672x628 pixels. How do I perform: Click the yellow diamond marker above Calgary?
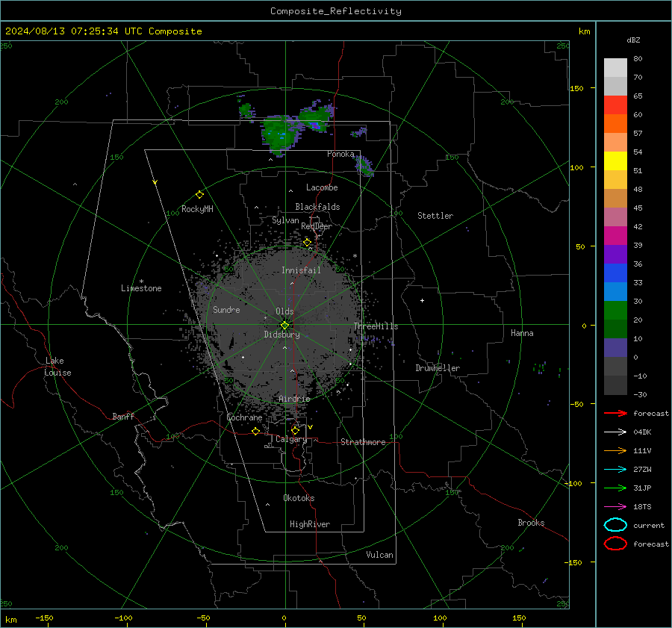295,430
